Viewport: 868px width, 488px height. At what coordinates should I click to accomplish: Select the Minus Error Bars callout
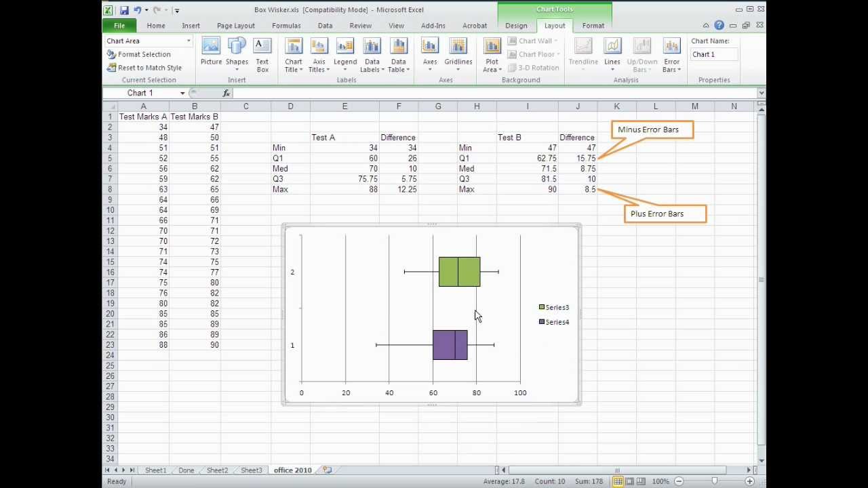click(652, 129)
